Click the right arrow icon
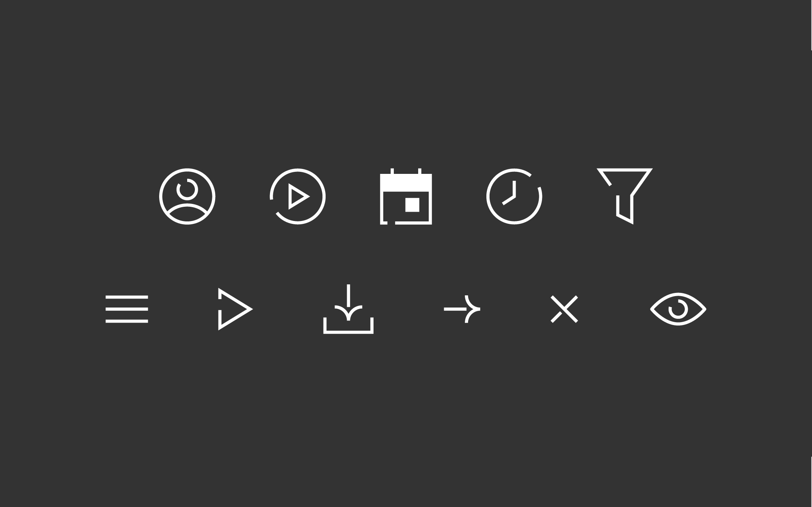The height and width of the screenshot is (507, 812). [x=462, y=309]
